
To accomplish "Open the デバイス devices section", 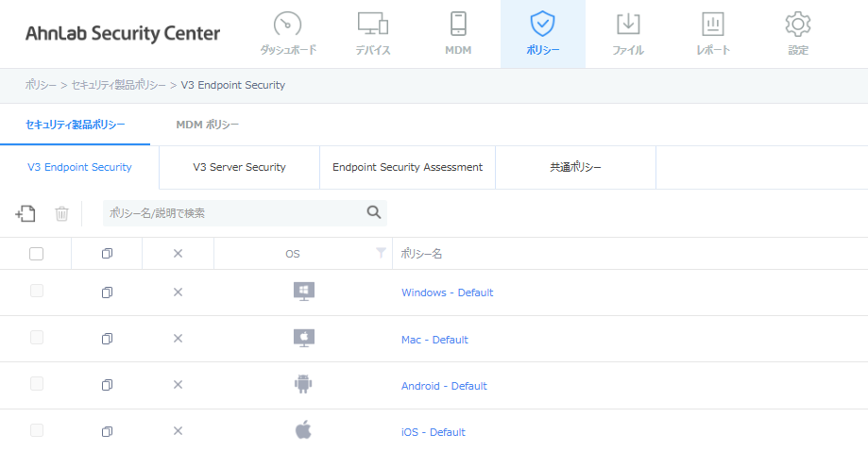I will tap(372, 34).
